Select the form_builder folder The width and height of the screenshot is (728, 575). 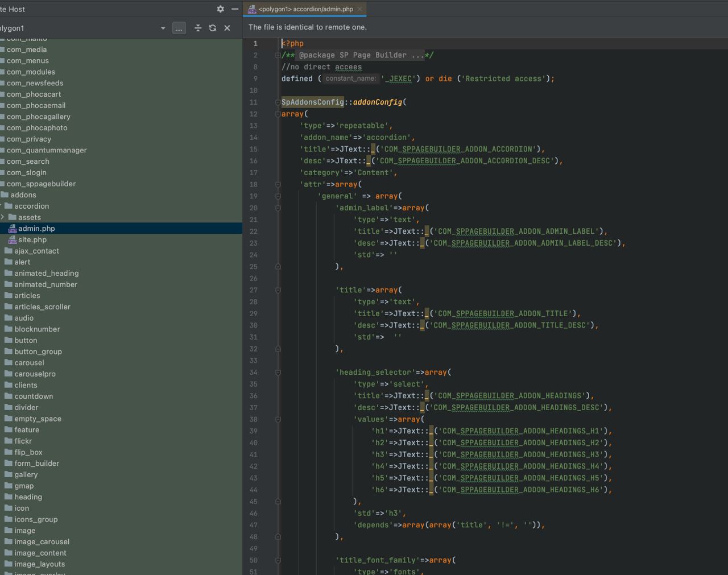click(x=36, y=464)
